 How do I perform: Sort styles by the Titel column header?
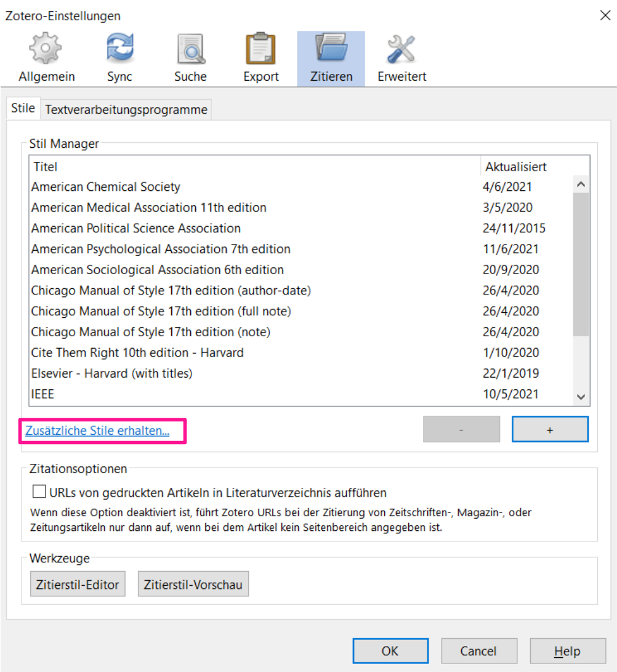[254, 166]
